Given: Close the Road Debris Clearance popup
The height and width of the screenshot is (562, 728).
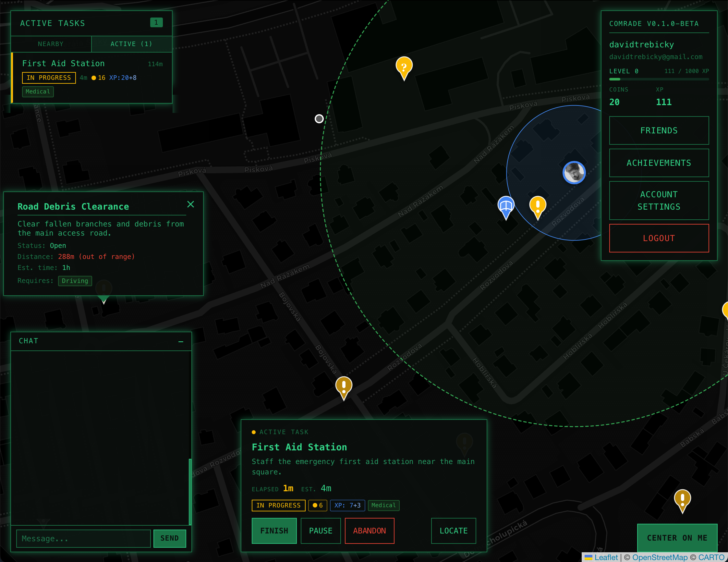Looking at the screenshot, I should [191, 204].
